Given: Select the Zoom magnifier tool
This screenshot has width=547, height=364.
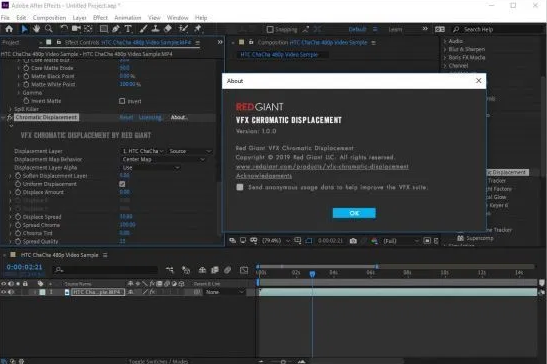Looking at the screenshot, I should tap(48, 29).
